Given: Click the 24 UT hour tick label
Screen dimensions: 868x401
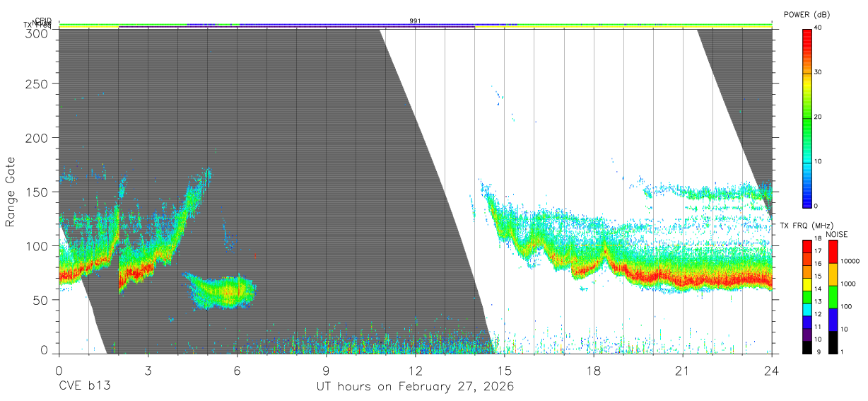Looking at the screenshot, I should 771,370.
